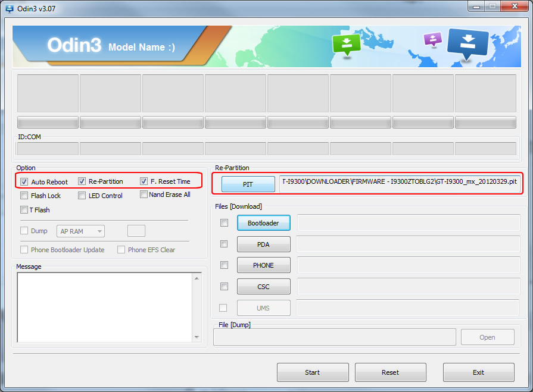533x392 pixels.
Task: Tick the checkbox next to PHONE
Action: tap(224, 265)
